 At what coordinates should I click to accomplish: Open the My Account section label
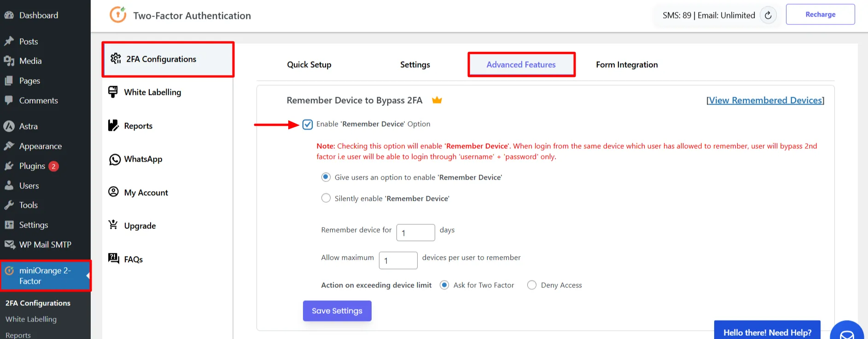click(146, 193)
